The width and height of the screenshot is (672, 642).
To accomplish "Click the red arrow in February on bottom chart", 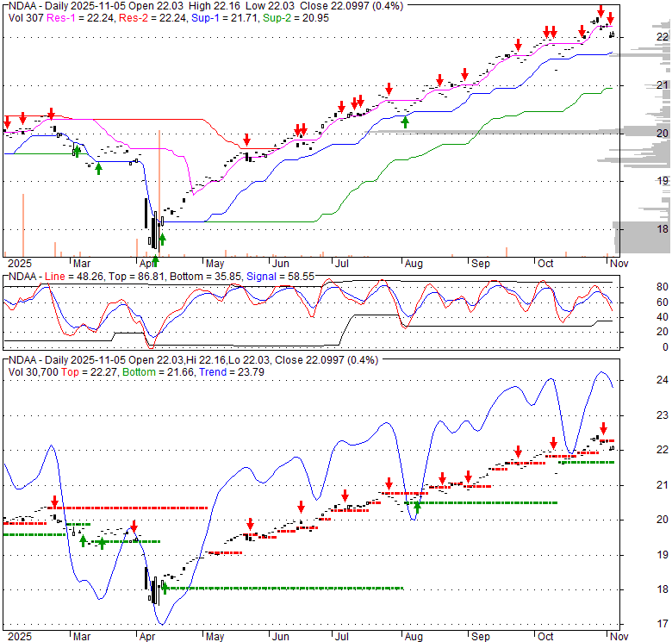I will tap(54, 502).
